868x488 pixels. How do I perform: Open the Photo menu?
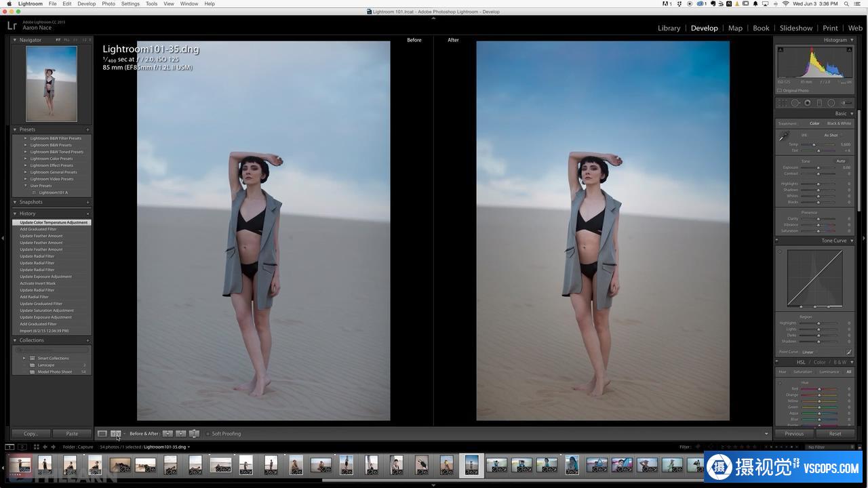108,4
